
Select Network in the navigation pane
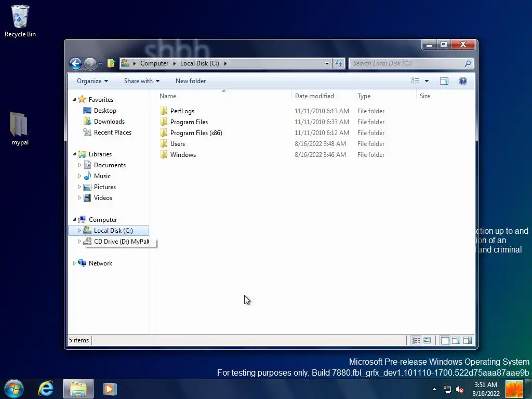click(x=100, y=263)
